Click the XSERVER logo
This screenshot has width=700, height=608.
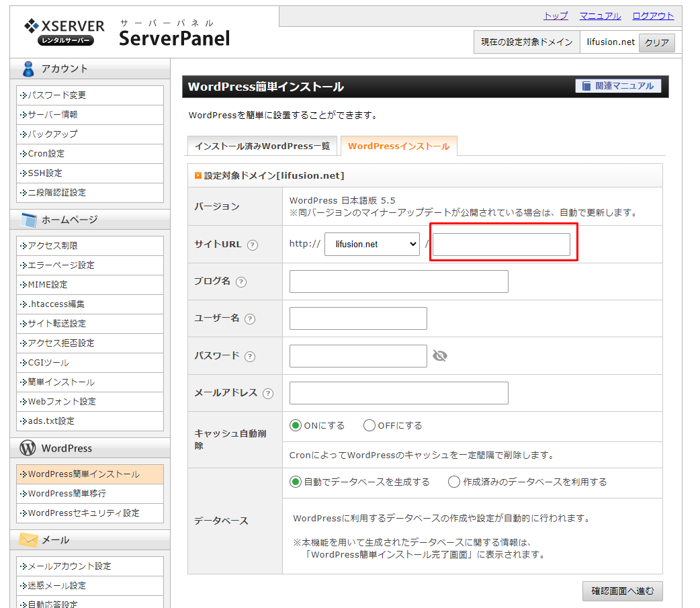point(64,32)
